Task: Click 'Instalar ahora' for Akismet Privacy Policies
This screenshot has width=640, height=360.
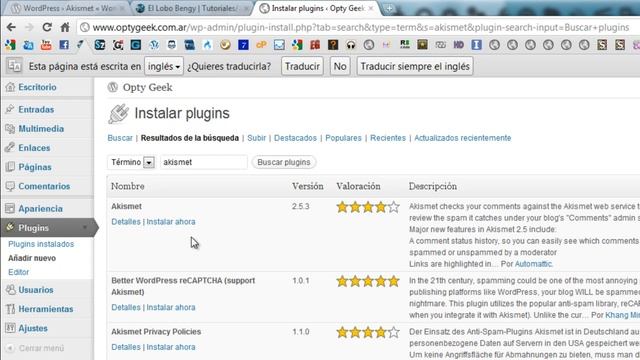Action: [x=171, y=347]
